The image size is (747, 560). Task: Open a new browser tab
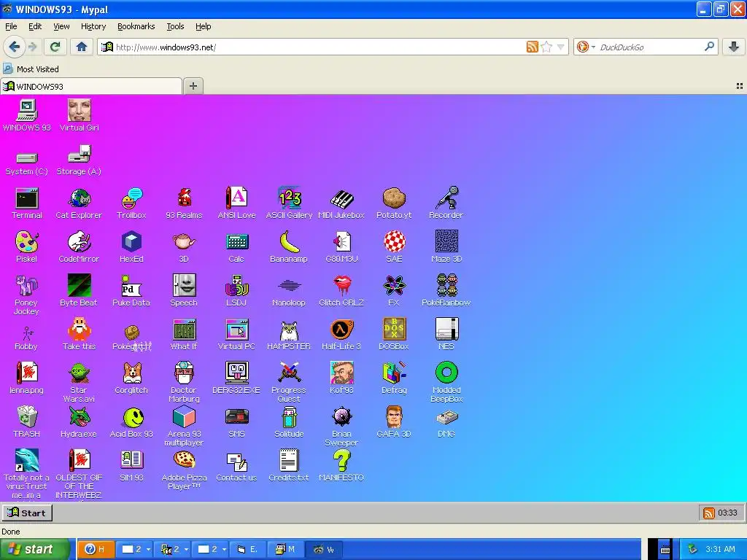193,86
